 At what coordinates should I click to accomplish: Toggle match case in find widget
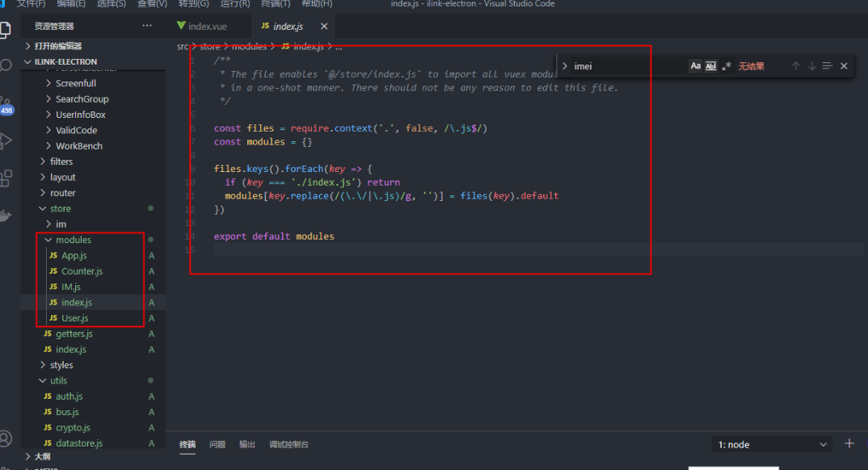(695, 65)
